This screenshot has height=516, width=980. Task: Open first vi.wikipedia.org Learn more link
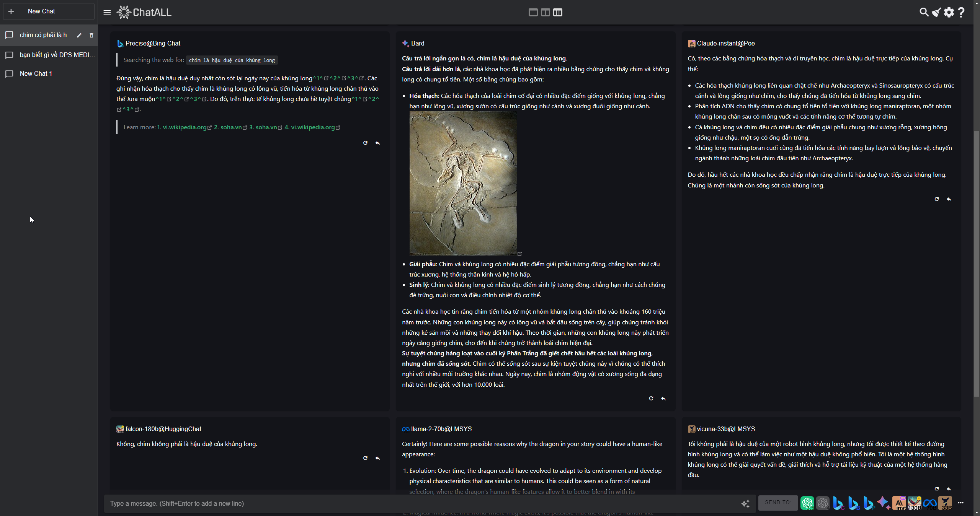184,127
